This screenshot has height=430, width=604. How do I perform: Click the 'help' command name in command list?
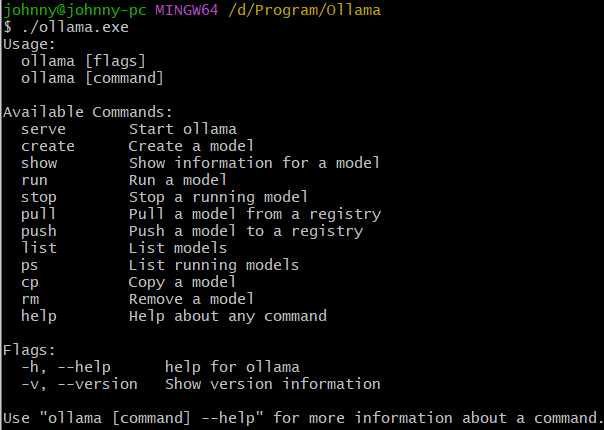tap(39, 316)
